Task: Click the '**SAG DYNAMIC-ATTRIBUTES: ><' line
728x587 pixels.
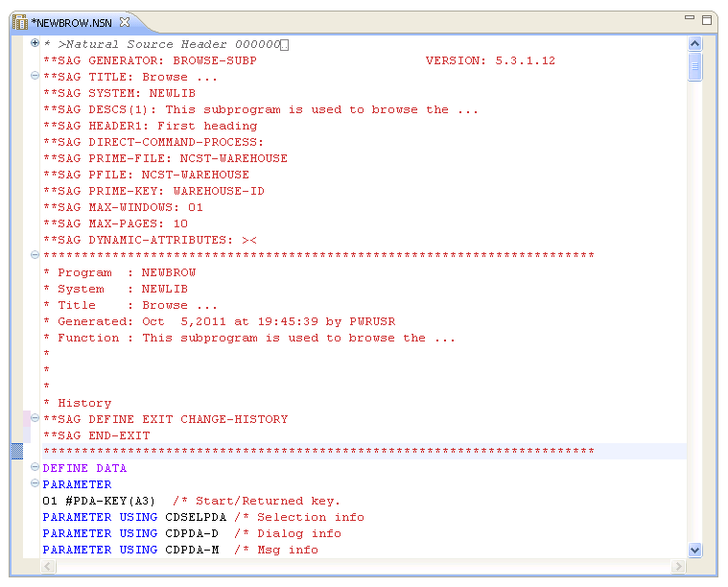Action: point(150,240)
